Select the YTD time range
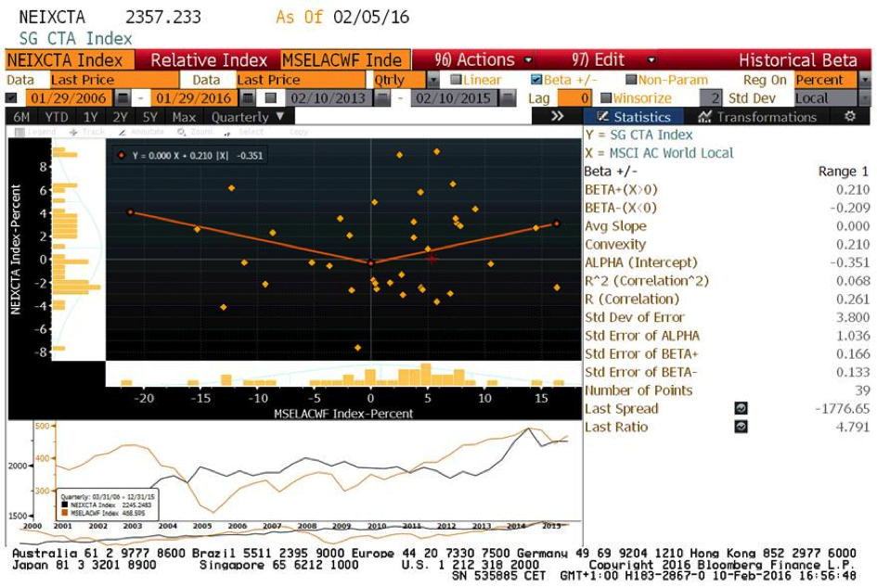The width and height of the screenshot is (877, 588). click(57, 117)
